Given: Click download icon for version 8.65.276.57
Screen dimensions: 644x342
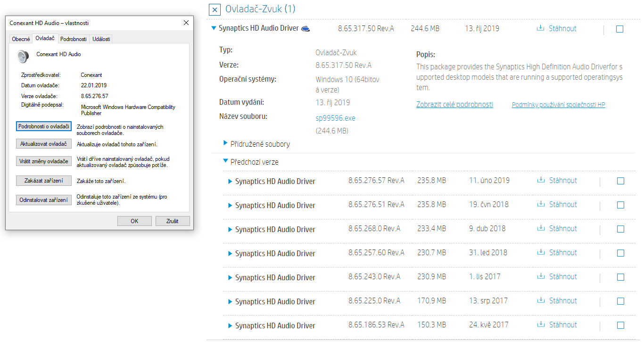Looking at the screenshot, I should pos(541,180).
